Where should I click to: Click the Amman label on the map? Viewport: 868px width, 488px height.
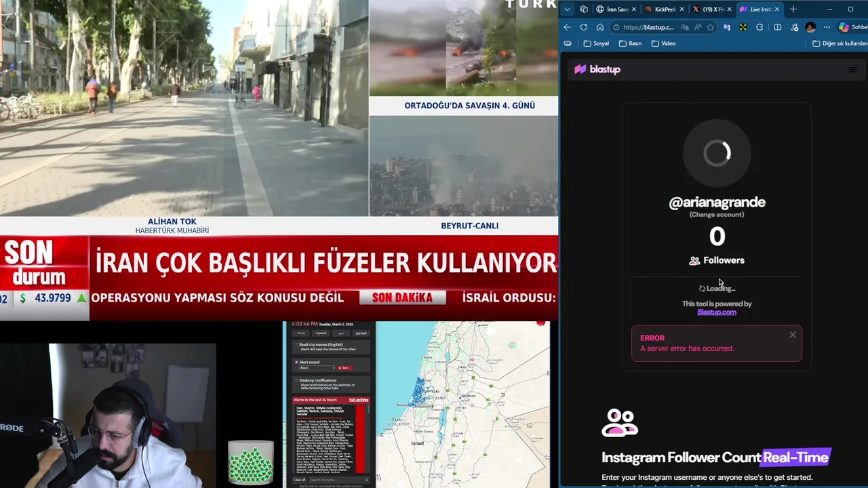click(x=469, y=396)
